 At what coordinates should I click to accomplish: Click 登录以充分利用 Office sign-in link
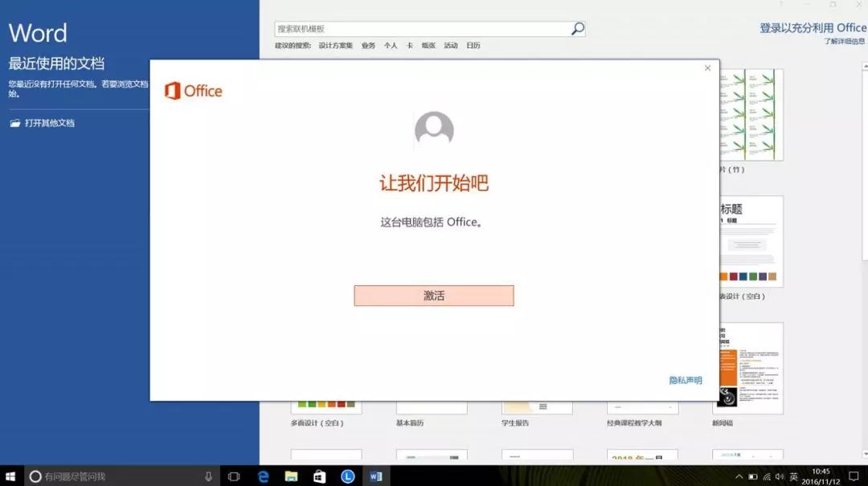point(813,28)
